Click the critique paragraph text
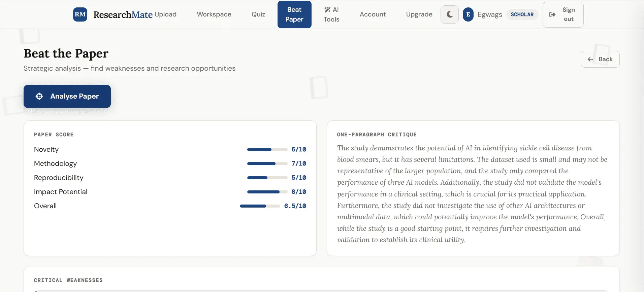The height and width of the screenshot is (292, 644). pos(472,194)
